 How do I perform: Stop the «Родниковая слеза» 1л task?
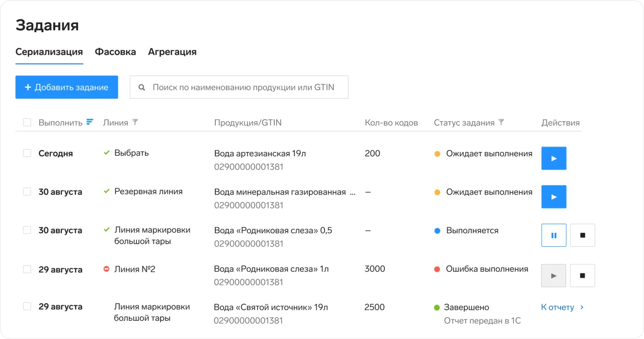point(583,276)
